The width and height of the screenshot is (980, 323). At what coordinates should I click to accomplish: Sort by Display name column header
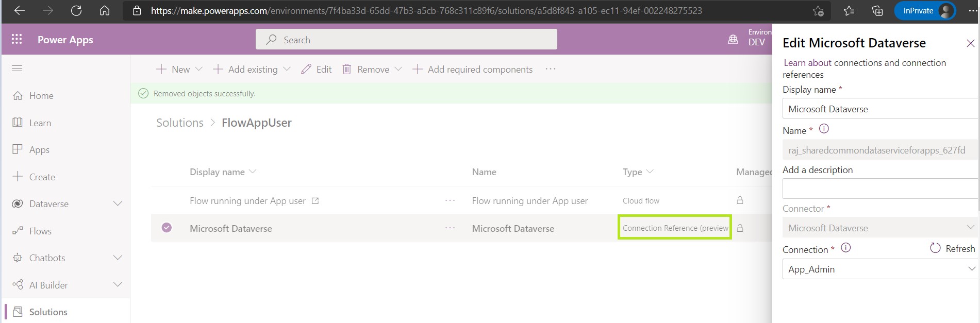(223, 172)
